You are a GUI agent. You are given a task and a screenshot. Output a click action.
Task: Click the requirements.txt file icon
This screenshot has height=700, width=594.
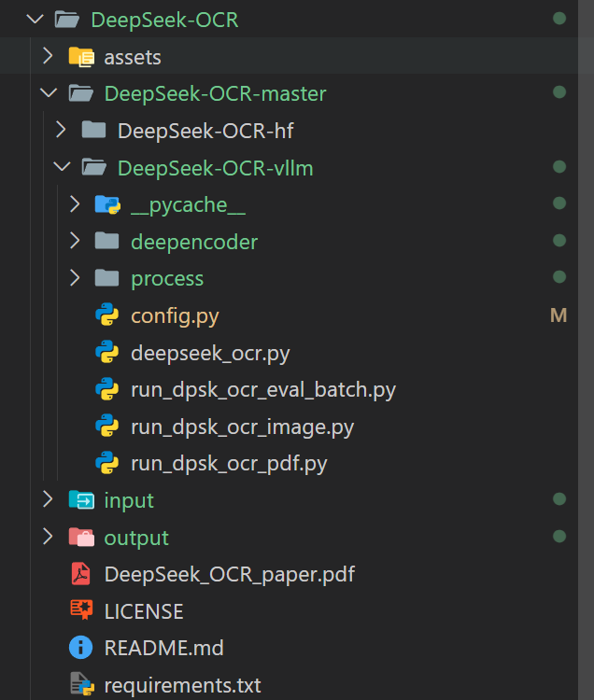(x=81, y=685)
